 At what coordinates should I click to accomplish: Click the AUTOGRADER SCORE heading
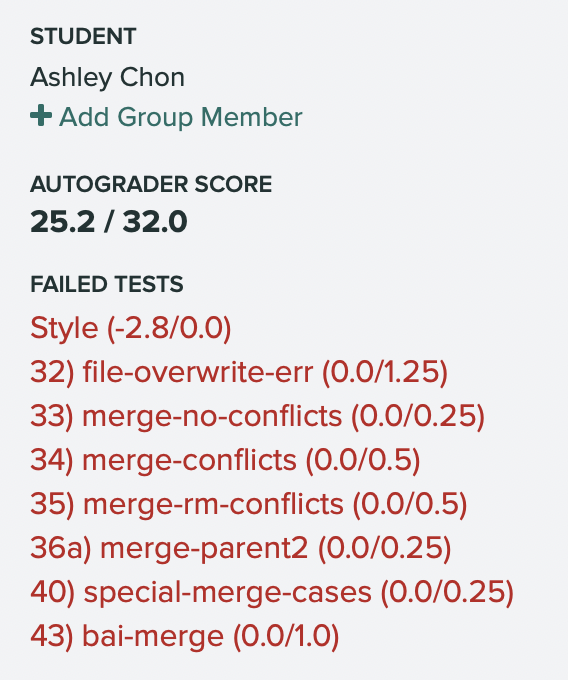point(151,184)
